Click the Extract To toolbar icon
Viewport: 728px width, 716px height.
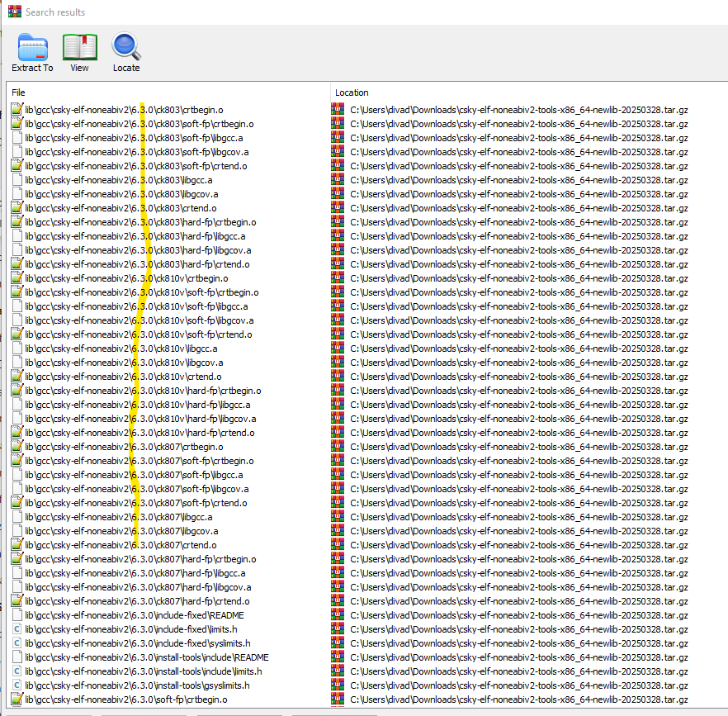click(x=32, y=47)
